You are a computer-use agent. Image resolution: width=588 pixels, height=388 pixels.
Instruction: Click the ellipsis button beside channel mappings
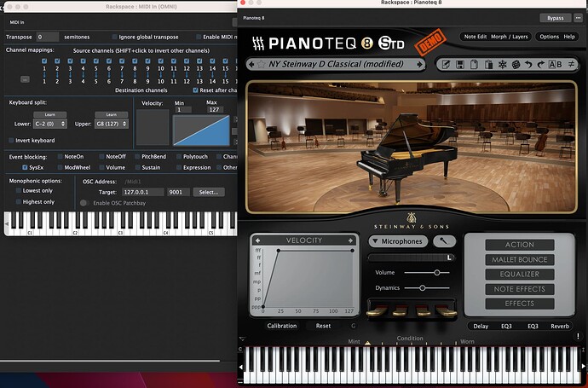(x=25, y=79)
